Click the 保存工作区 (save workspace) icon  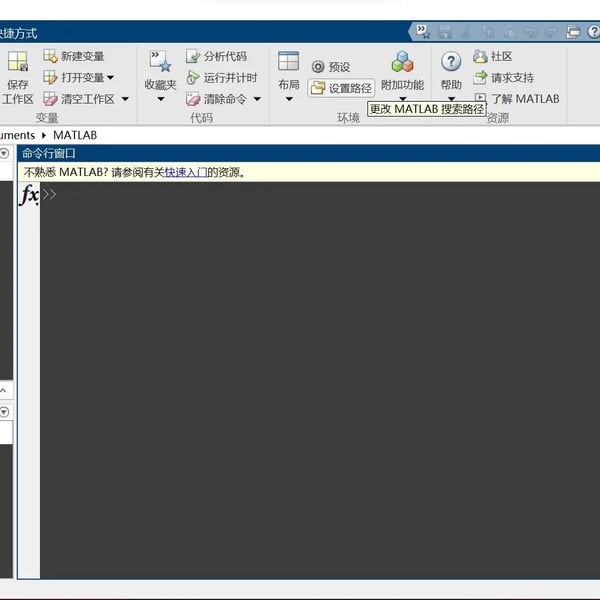18,61
